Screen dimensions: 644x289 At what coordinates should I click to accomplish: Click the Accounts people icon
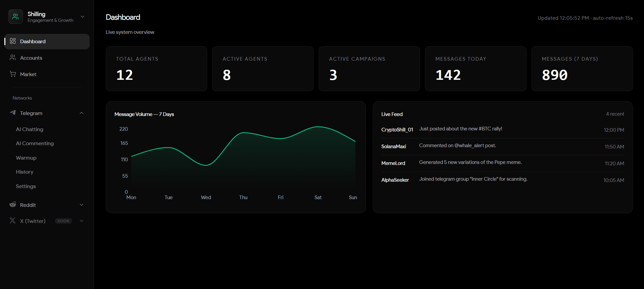point(13,57)
